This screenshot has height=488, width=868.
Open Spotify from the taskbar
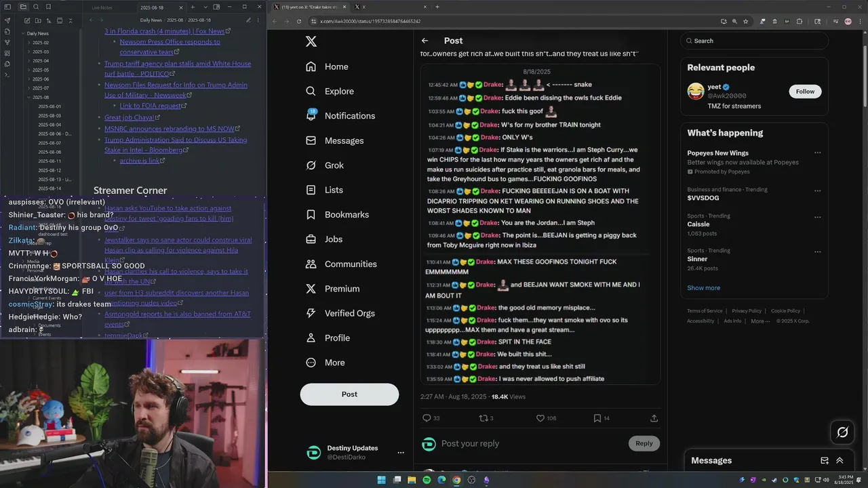[427, 480]
